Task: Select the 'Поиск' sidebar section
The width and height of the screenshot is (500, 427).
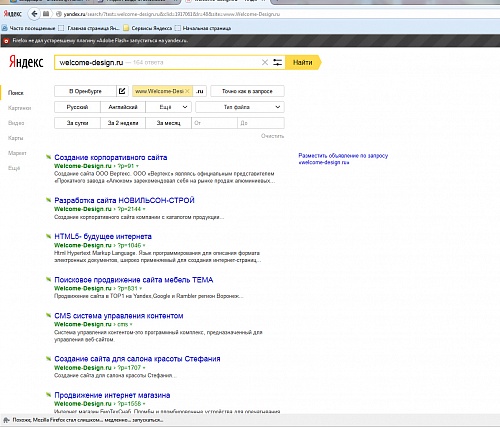Action: pos(16,93)
